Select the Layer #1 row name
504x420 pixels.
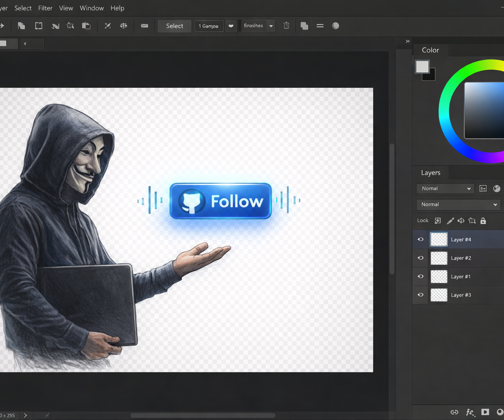point(461,276)
